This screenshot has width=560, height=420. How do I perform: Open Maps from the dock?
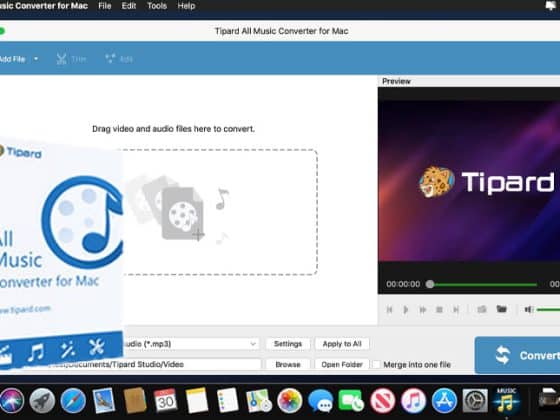point(258,400)
